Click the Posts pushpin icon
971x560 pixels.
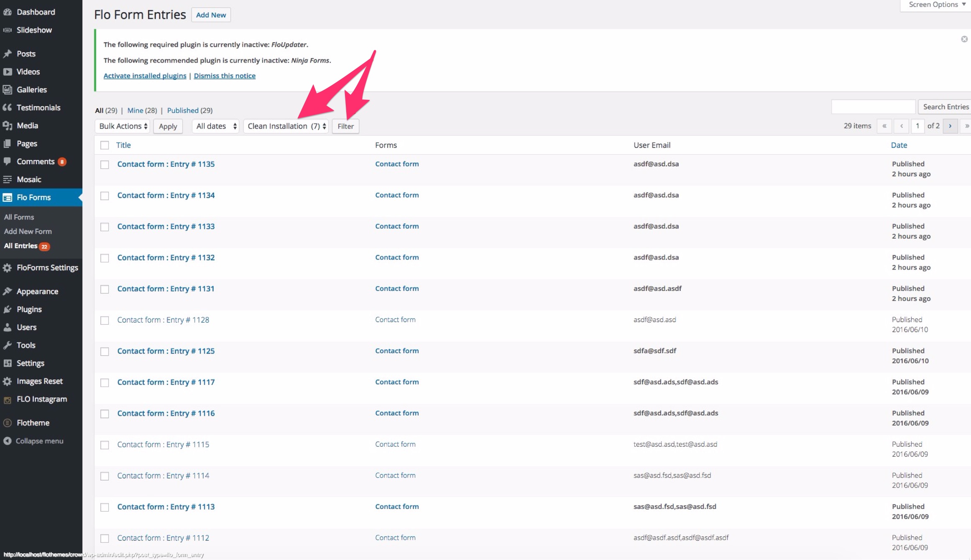click(x=8, y=53)
